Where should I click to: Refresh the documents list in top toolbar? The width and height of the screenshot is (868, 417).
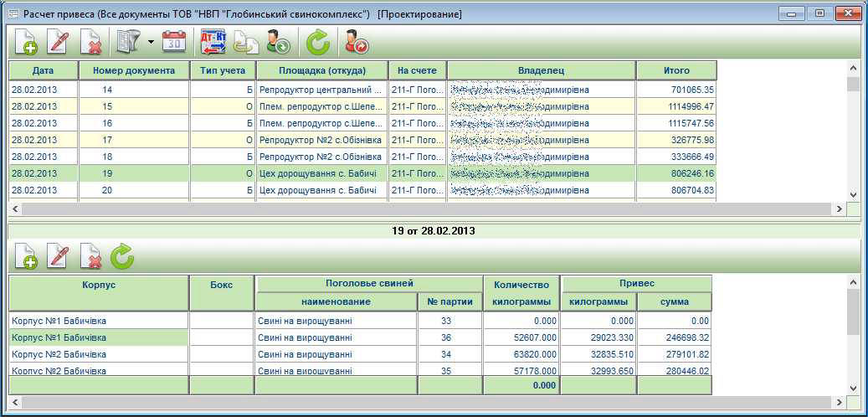[x=317, y=41]
